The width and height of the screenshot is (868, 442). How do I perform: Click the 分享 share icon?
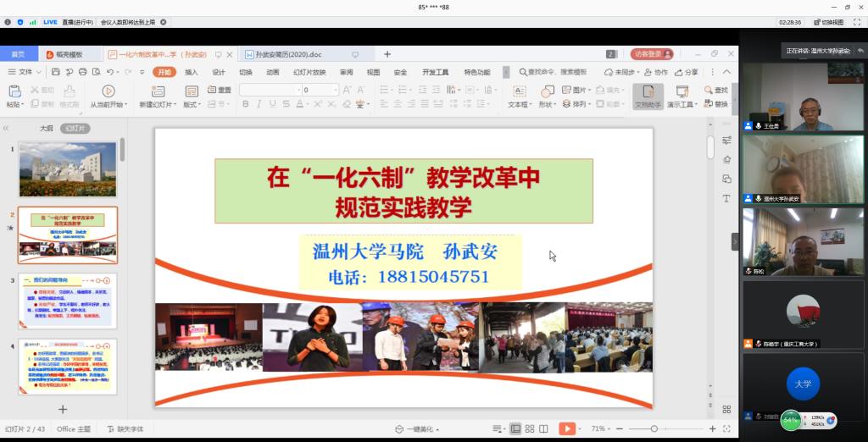(686, 72)
